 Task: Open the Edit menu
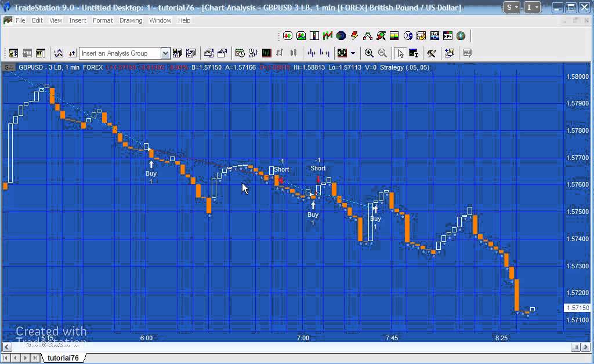(x=37, y=20)
